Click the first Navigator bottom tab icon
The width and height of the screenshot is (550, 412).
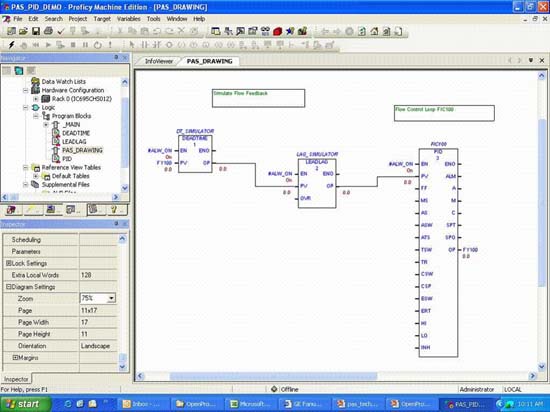(x=12, y=210)
